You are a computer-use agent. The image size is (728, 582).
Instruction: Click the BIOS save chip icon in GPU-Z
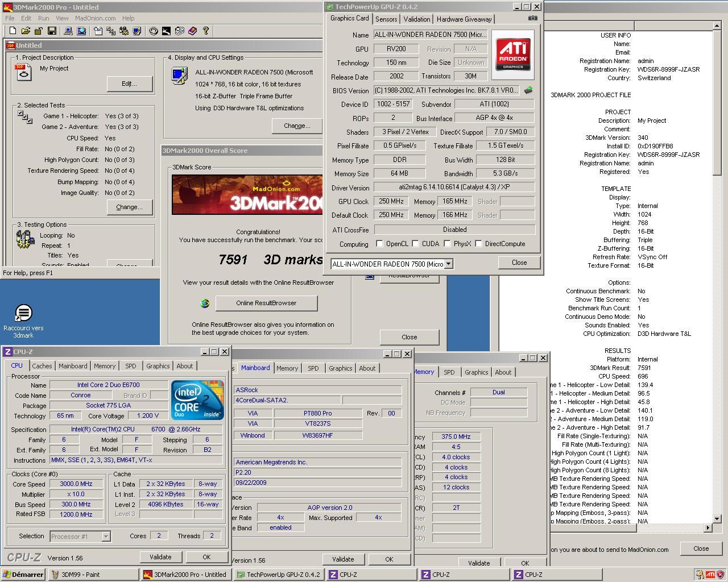click(x=528, y=90)
